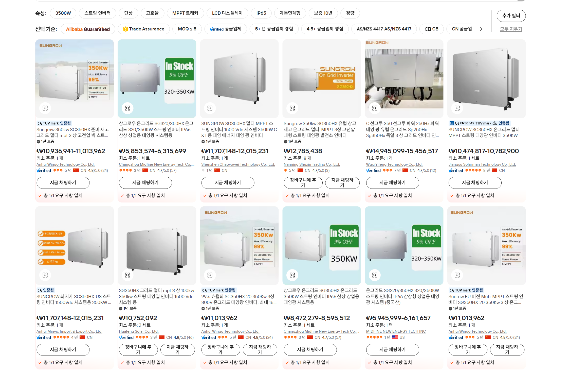Open Wuxi Yifeng installed inverter photo
The height and width of the screenshot is (373, 588).
(x=404, y=78)
